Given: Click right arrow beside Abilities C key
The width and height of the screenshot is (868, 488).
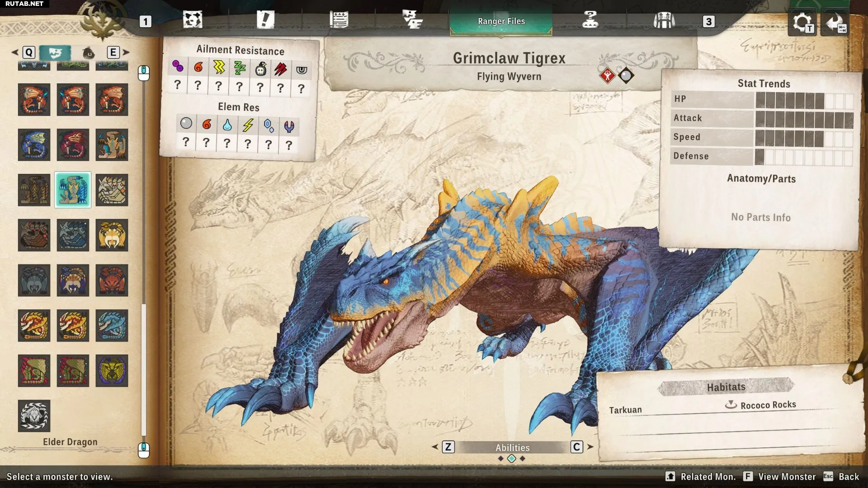Looking at the screenshot, I should coord(590,447).
